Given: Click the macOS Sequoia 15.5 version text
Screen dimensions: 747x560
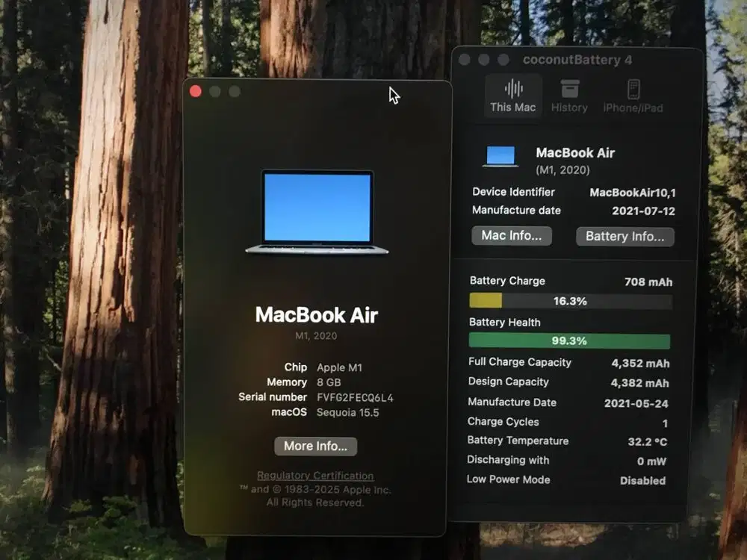Looking at the screenshot, I should (347, 412).
